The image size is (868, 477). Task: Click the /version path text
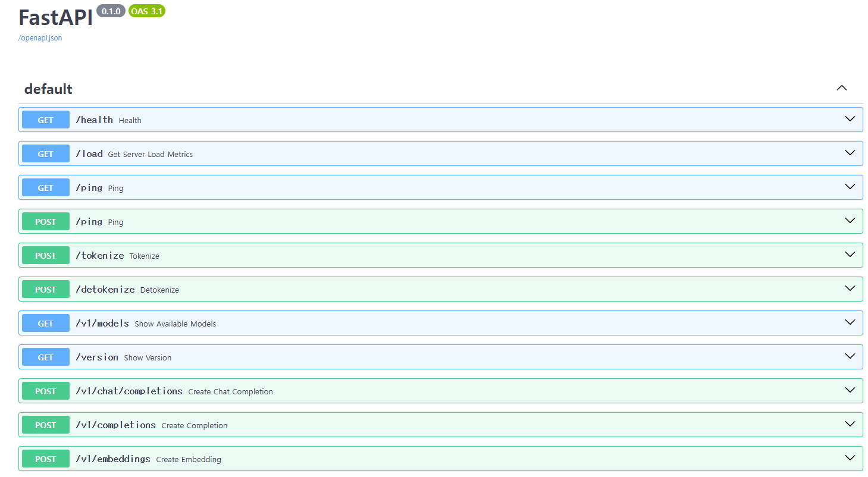[x=97, y=357]
